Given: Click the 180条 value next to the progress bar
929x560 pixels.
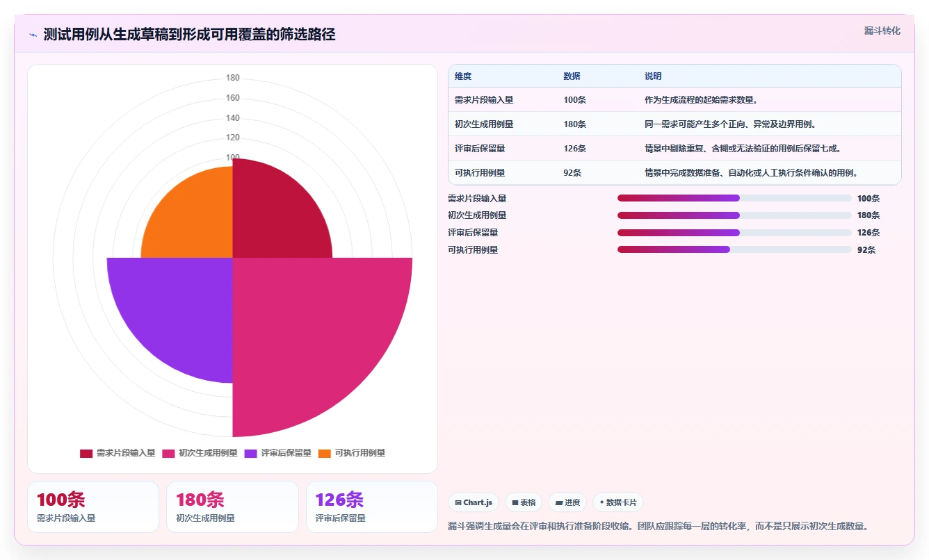Looking at the screenshot, I should pos(869,215).
